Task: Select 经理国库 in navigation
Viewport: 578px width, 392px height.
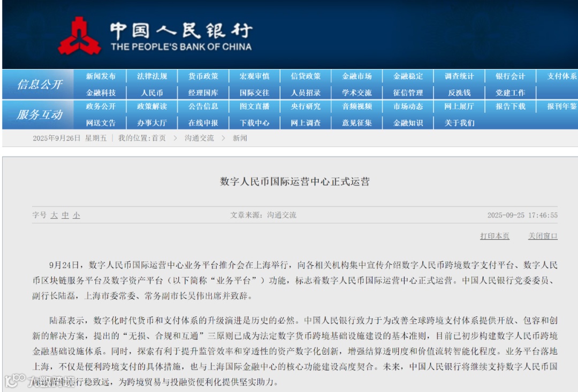Action: [x=203, y=93]
